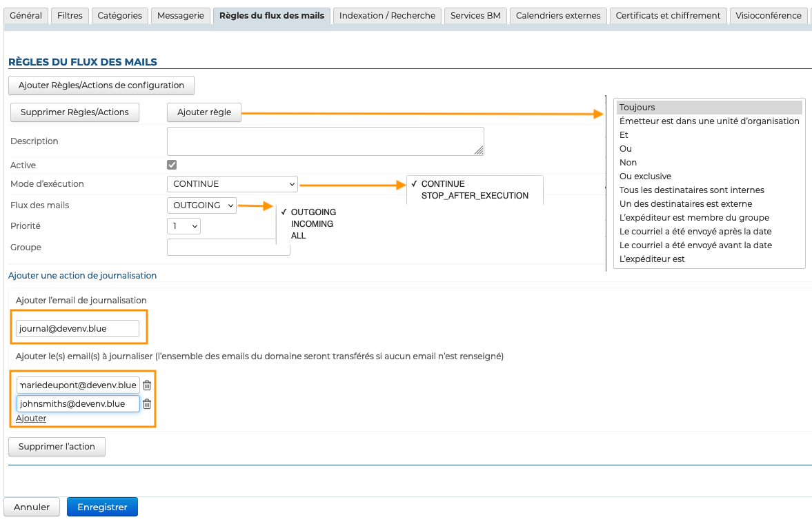This screenshot has width=812, height=524.
Task: Open the Indexation / Recherche tab
Action: click(x=387, y=15)
